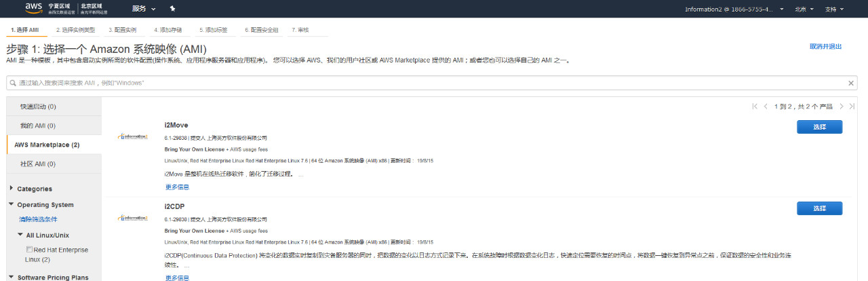Collapse the Operating System filter section
Viewport: 868px width, 281px height.
click(12, 204)
